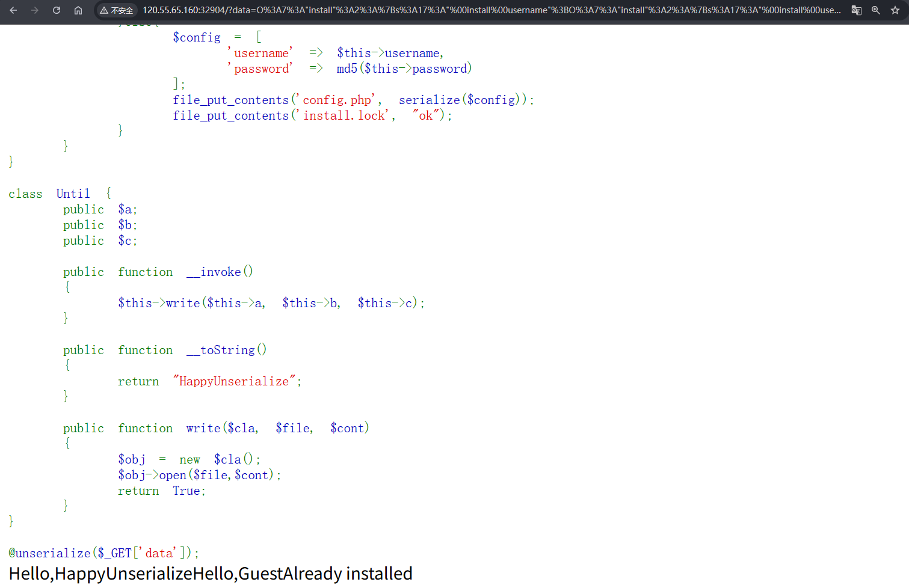Screen dimensions: 909x588
Task: Open the zoom magnifier in address bar
Action: pyautogui.click(x=876, y=10)
